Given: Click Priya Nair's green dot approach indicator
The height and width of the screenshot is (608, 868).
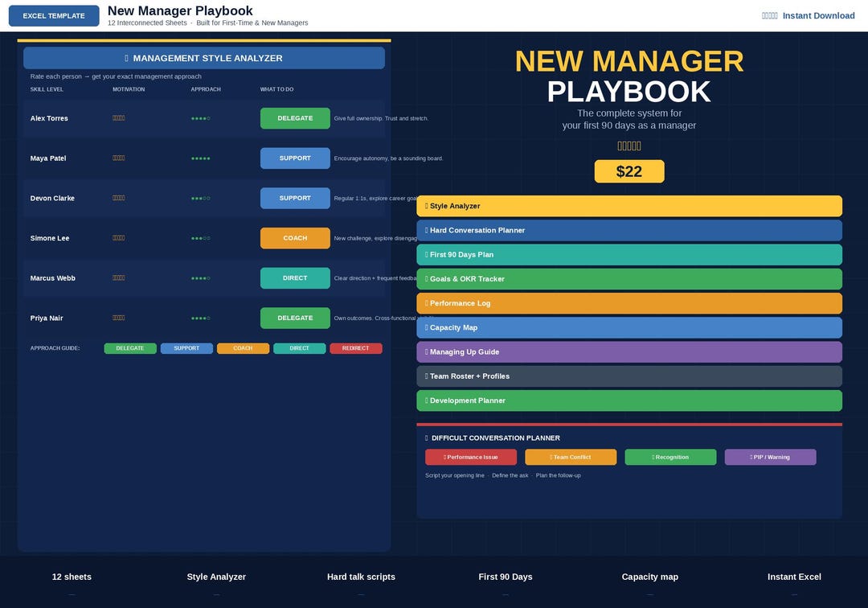Looking at the screenshot, I should 200,318.
